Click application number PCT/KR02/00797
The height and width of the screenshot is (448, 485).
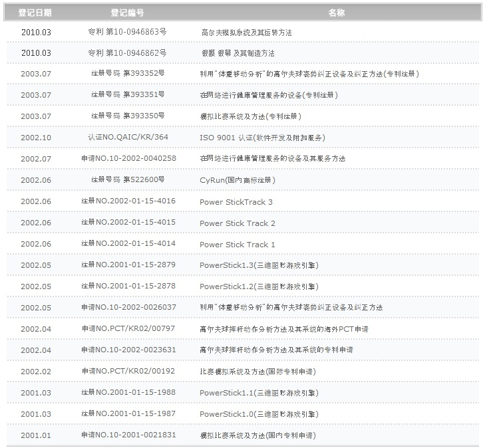click(x=128, y=329)
